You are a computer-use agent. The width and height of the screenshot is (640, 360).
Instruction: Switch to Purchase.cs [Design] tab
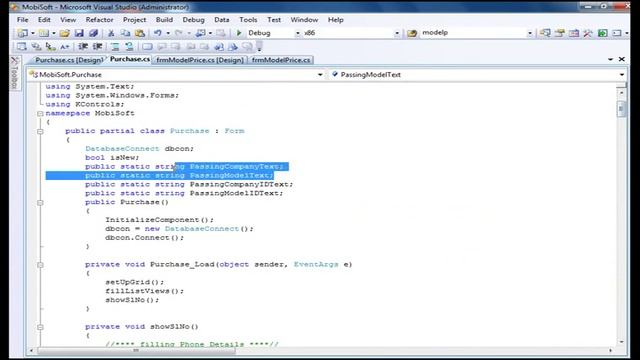click(69, 60)
